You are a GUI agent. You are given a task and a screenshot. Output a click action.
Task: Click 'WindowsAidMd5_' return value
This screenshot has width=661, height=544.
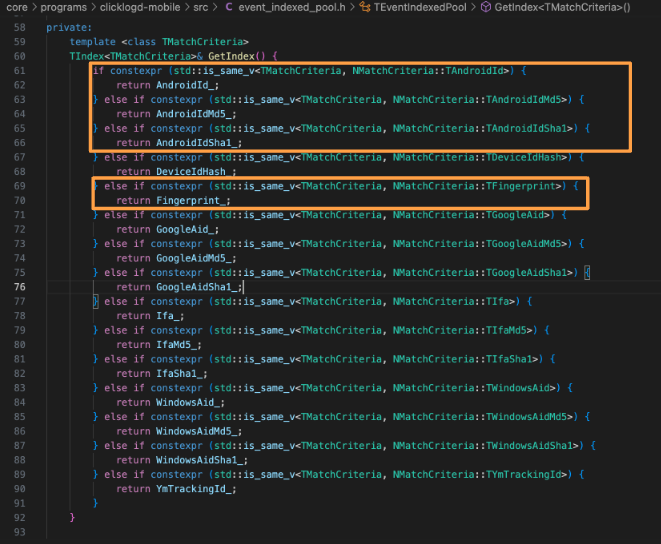click(197, 431)
